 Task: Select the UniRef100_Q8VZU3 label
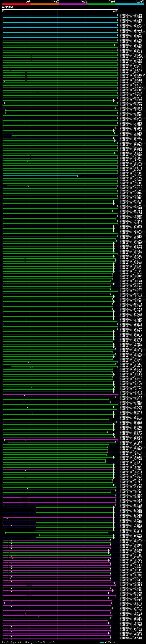click(x=131, y=115)
